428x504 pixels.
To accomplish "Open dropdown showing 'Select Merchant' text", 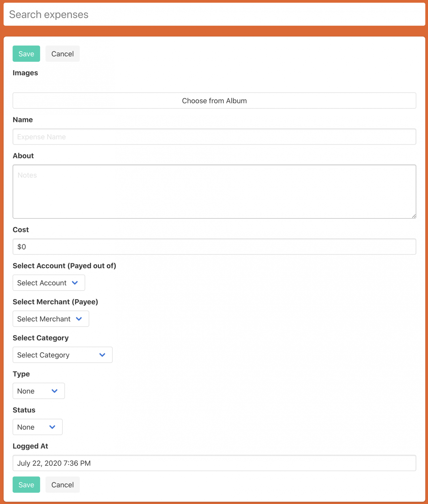I will [x=44, y=319].
